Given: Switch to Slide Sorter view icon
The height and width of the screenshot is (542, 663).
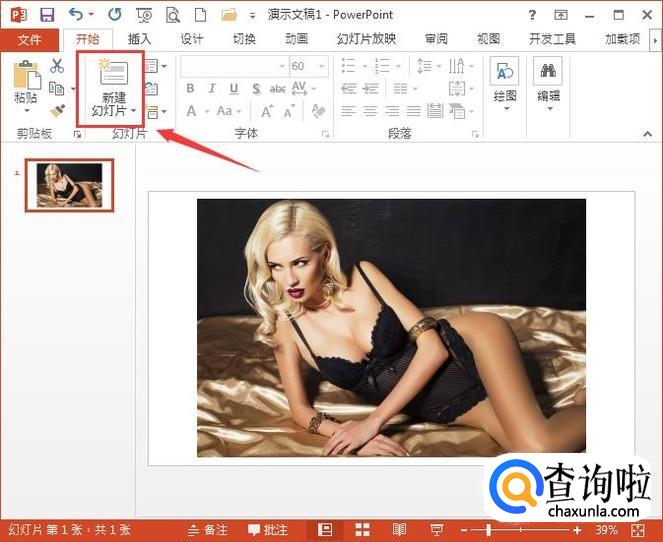Looking at the screenshot, I should (362, 529).
